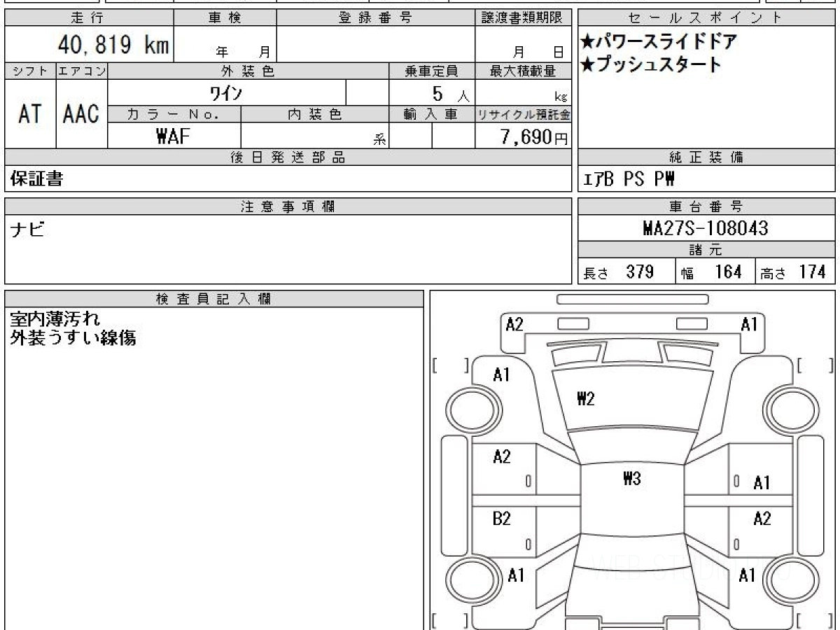Click the AAC air conditioner value
Image resolution: width=840 pixels, height=630 pixels.
pyautogui.click(x=81, y=114)
